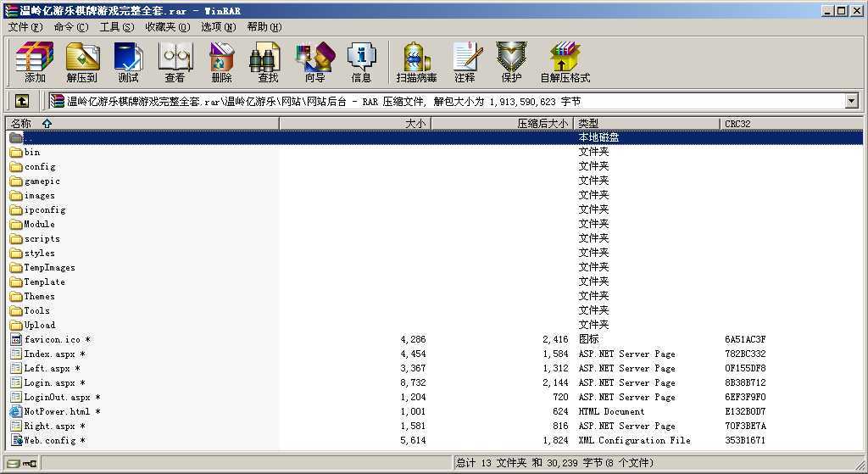868x474 pixels.
Task: Open the 收藏夹 (Favorites) menu
Action: (x=166, y=27)
